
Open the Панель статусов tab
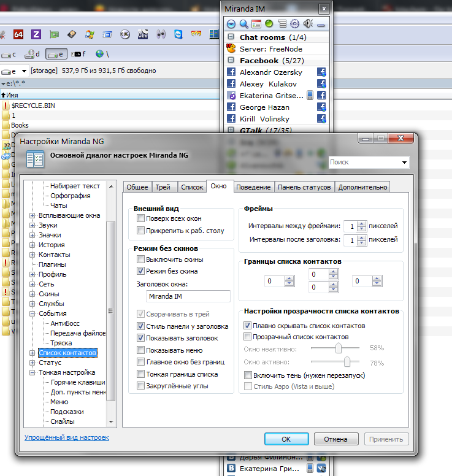(x=304, y=187)
